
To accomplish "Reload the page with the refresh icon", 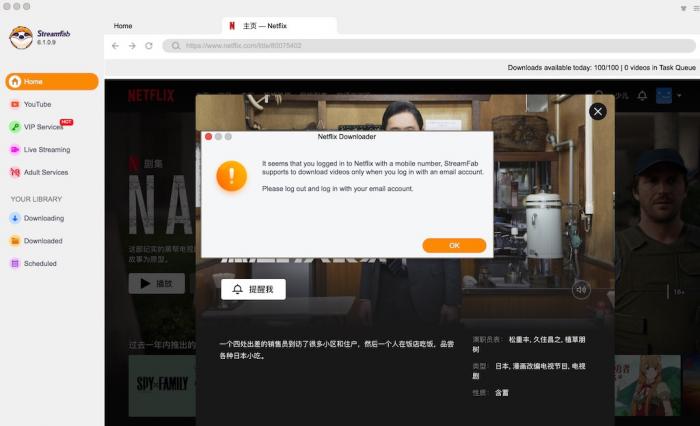I will [149, 46].
